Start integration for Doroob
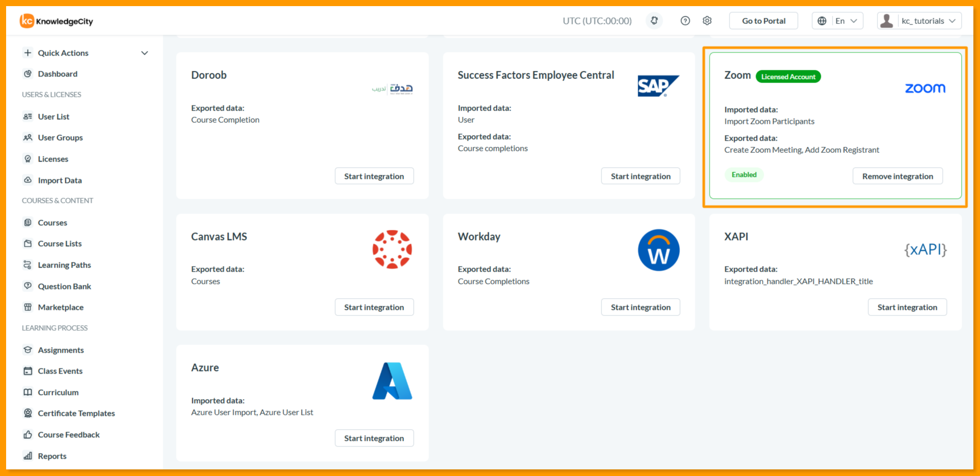Screen dimensions: 980x476 [x=374, y=176]
